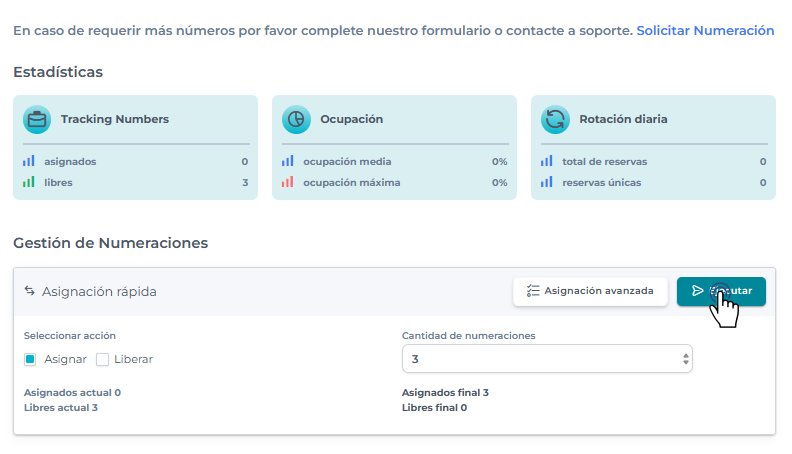This screenshot has width=792, height=454.
Task: Click the bar icon beside total de reservas
Action: point(547,161)
